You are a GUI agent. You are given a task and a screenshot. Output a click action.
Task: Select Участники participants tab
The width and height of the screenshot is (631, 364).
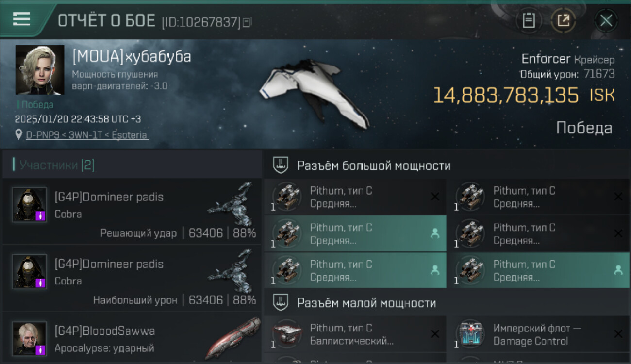click(x=57, y=165)
